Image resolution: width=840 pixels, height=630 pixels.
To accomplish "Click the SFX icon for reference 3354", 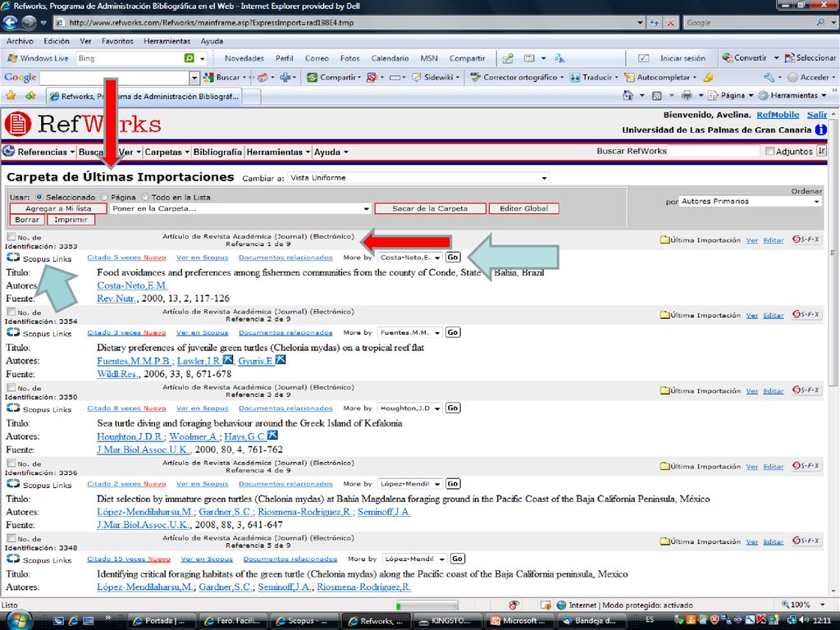I will click(806, 314).
